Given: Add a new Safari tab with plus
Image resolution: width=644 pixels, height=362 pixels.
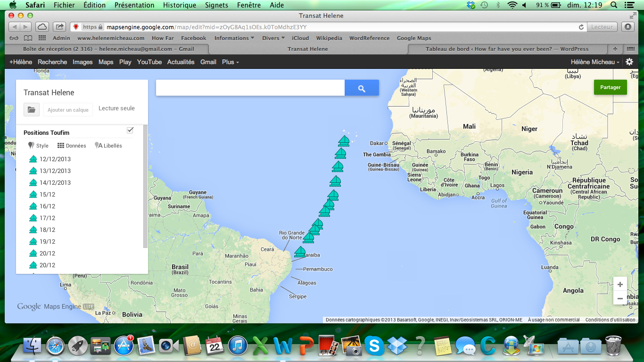Looking at the screenshot, I should tap(615, 49).
